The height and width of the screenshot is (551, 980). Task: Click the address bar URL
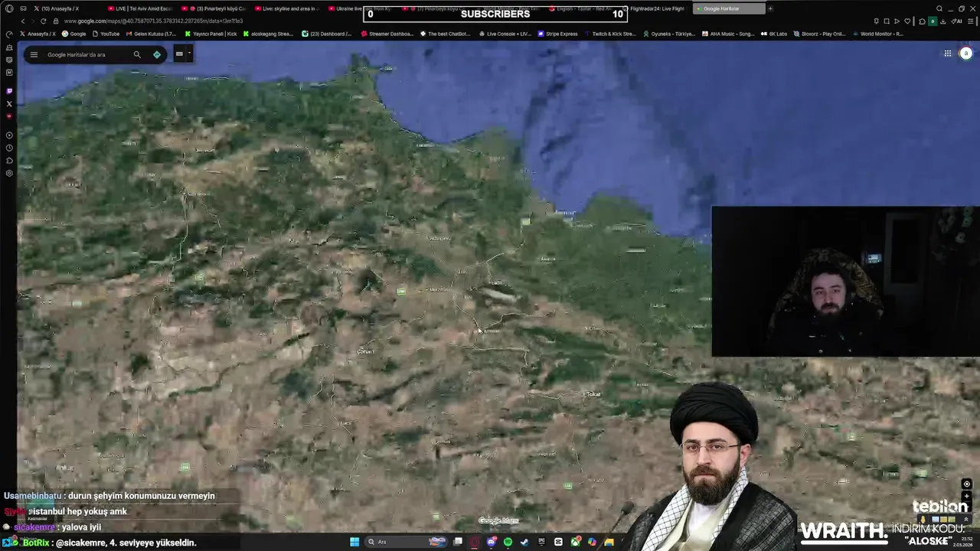153,21
